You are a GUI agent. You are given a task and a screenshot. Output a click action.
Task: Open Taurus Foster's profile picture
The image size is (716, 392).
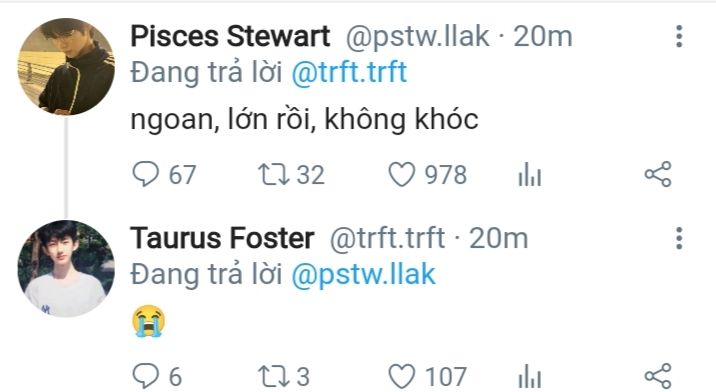66,269
